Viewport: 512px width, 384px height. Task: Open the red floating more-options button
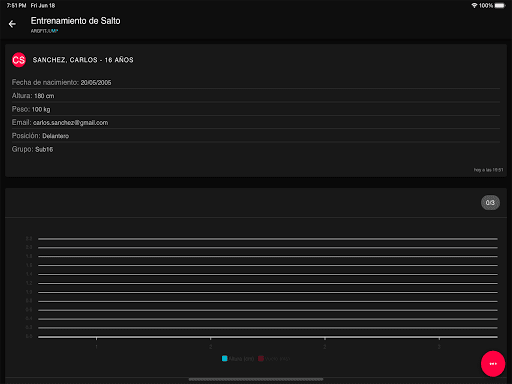click(493, 364)
